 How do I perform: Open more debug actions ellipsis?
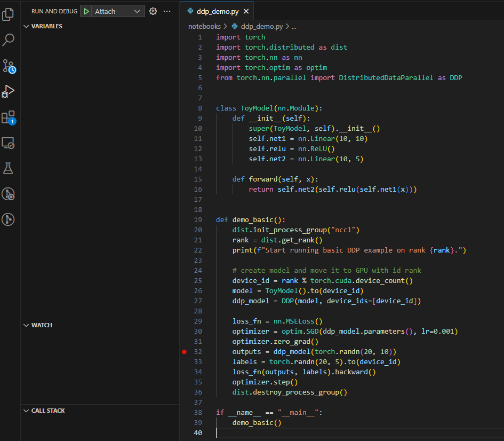point(167,11)
